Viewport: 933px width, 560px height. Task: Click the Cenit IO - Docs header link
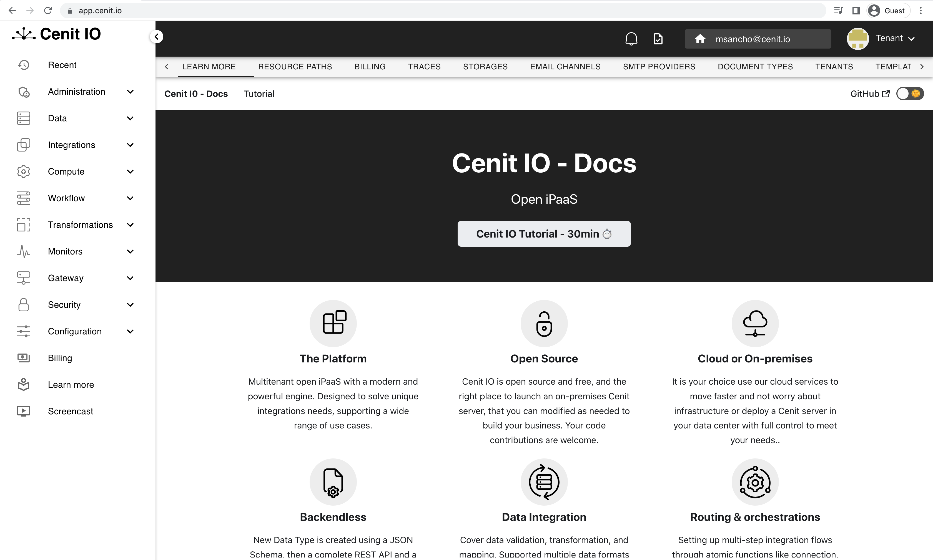click(196, 94)
